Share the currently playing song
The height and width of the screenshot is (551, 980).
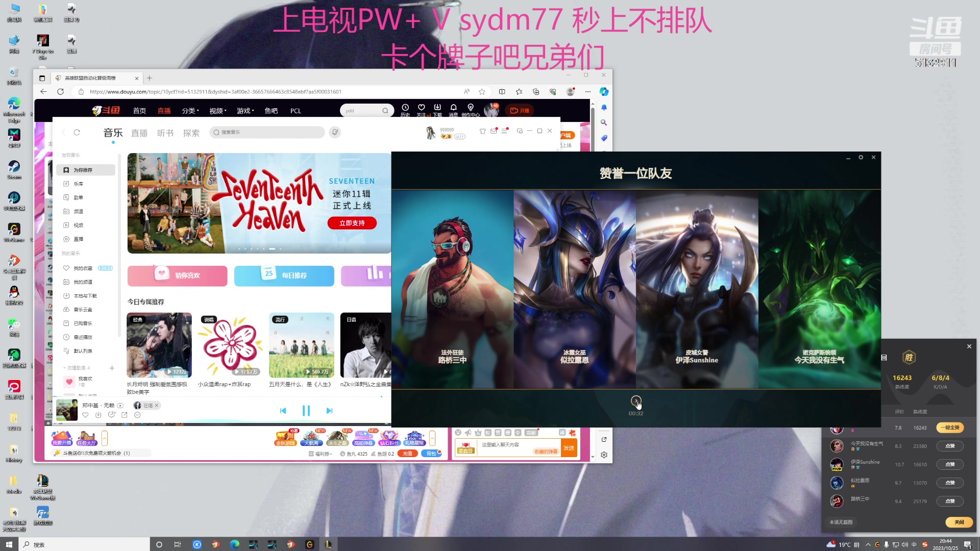[x=124, y=415]
